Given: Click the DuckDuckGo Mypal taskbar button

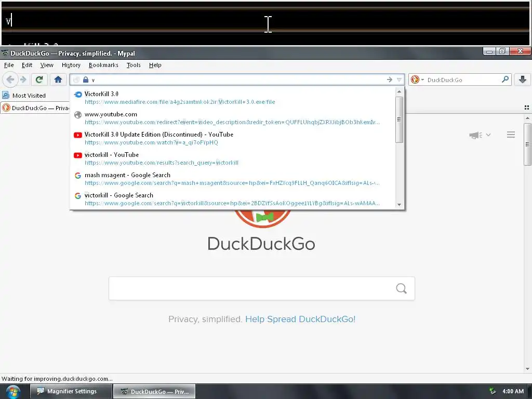Looking at the screenshot, I should click(154, 391).
